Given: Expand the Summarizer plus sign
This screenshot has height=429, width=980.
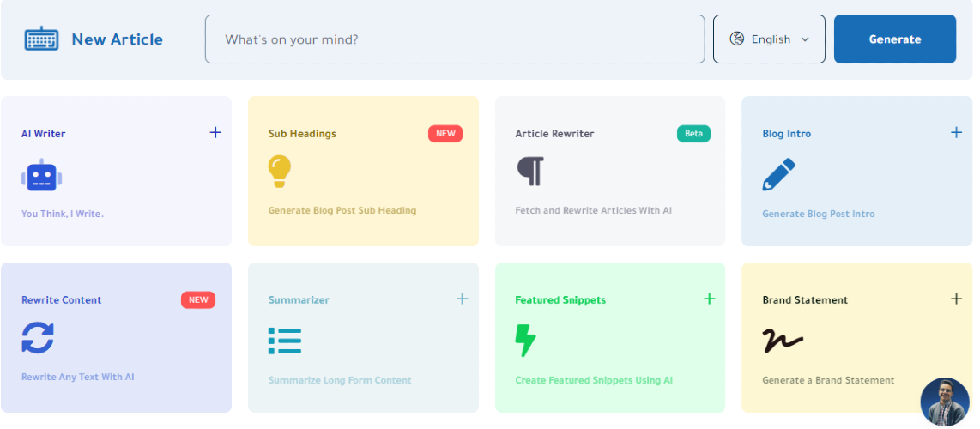Looking at the screenshot, I should tap(463, 299).
